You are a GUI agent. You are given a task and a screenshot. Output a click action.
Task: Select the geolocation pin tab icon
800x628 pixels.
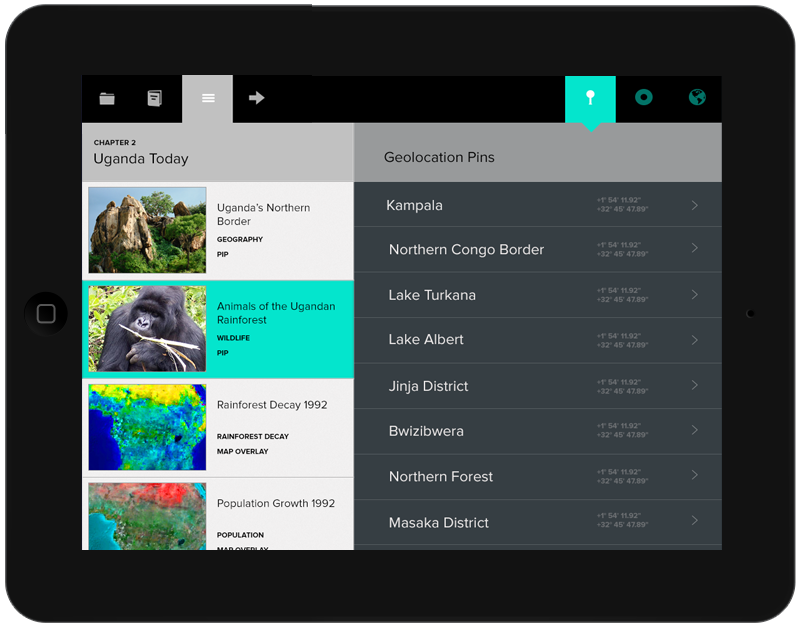click(590, 98)
